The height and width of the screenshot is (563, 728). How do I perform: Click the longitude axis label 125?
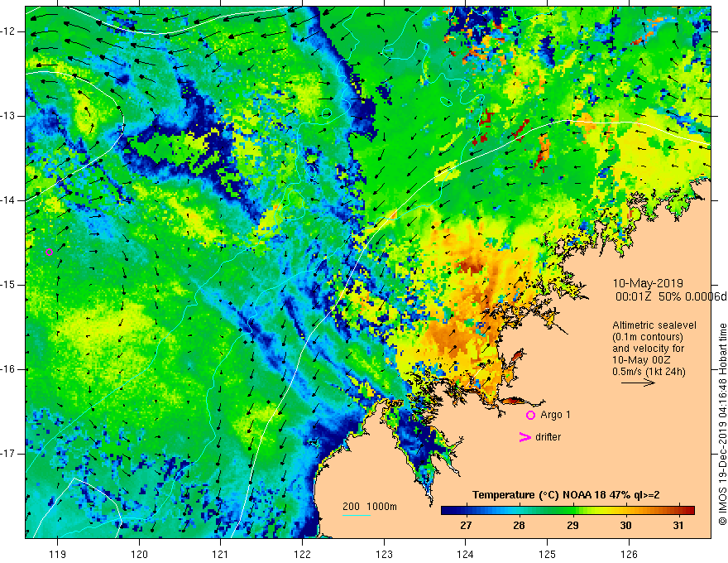point(547,554)
